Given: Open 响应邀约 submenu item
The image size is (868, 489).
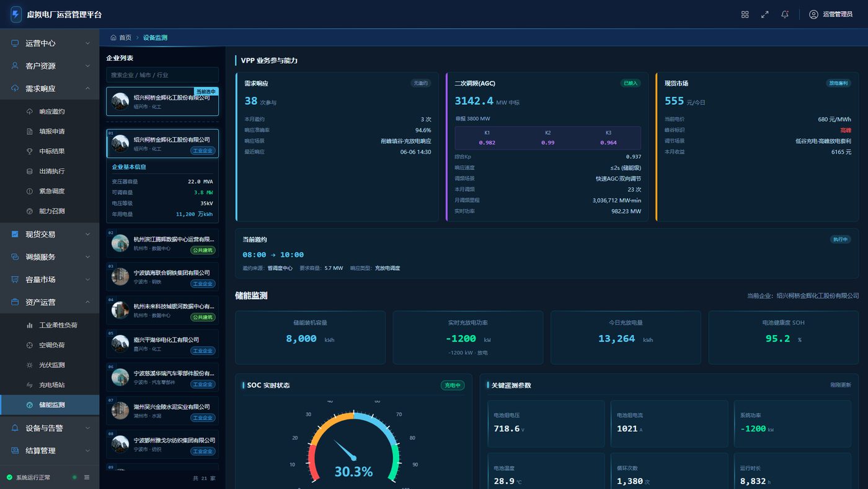Looking at the screenshot, I should click(50, 112).
